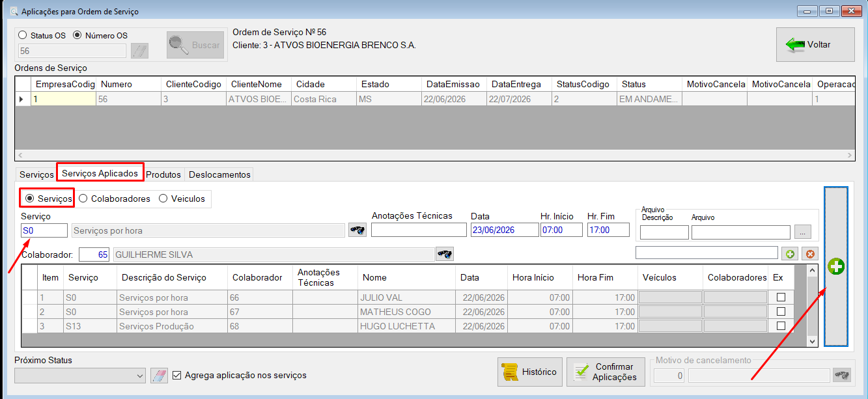868x399 pixels.
Task: Choose the Colaboradores radio option
Action: tap(83, 199)
